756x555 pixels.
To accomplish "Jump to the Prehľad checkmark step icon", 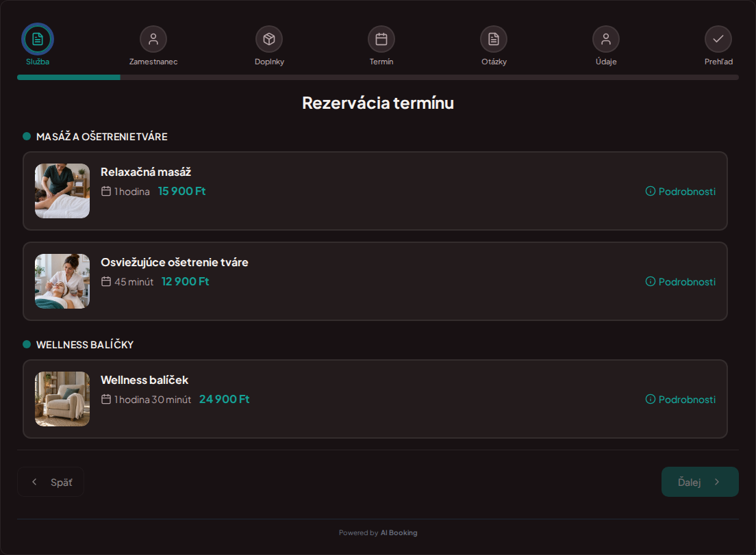I will (718, 39).
